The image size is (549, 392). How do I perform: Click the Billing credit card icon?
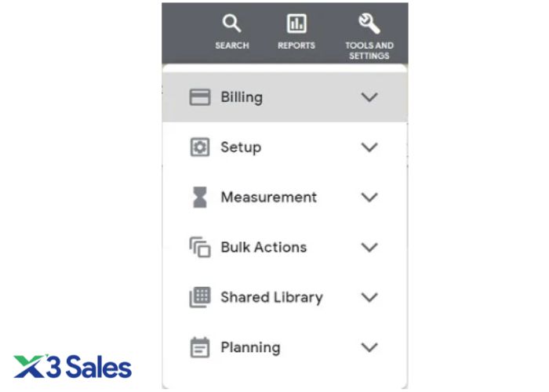pos(200,97)
